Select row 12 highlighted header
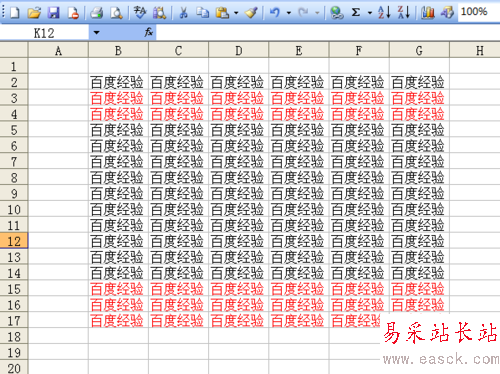500x374 pixels. [14, 241]
